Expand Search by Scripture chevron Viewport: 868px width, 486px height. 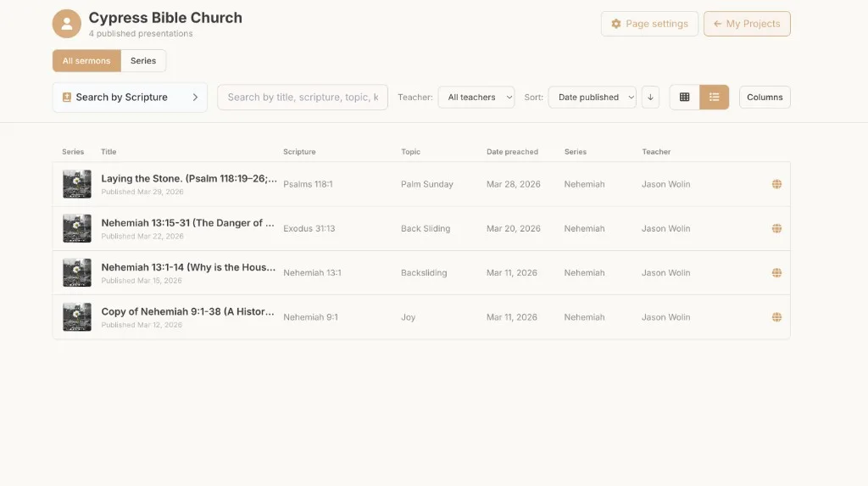click(195, 97)
